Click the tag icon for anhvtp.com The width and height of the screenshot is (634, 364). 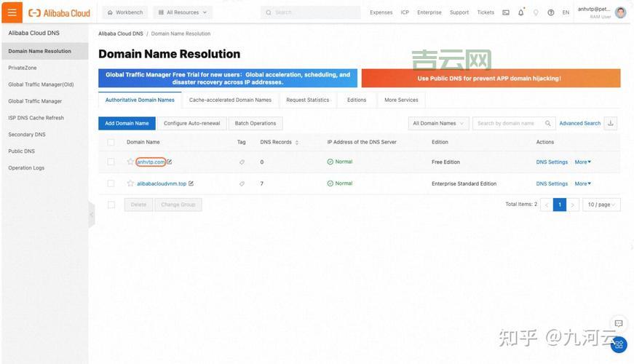tap(242, 162)
